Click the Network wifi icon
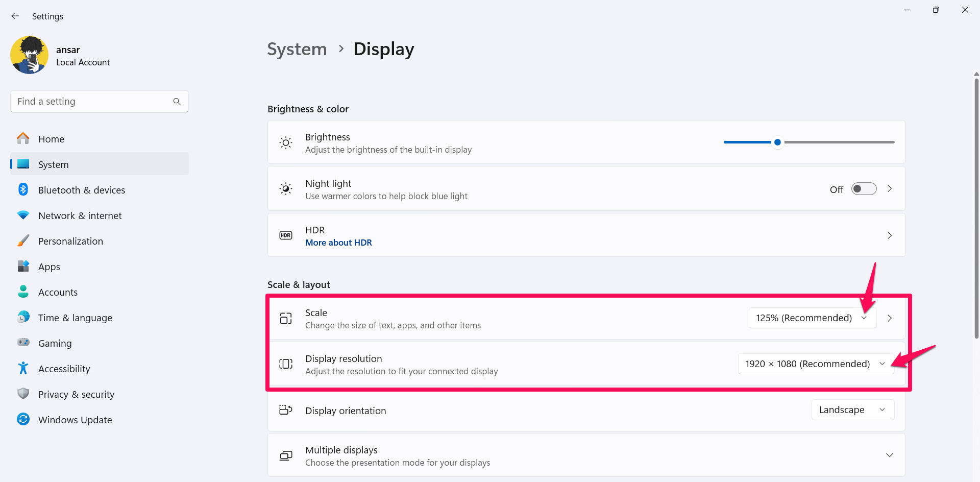Image resolution: width=980 pixels, height=482 pixels. [23, 215]
